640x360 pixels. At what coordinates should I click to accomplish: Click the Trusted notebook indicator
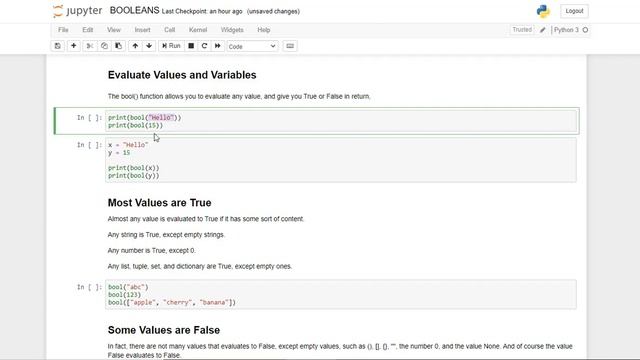(x=522, y=30)
